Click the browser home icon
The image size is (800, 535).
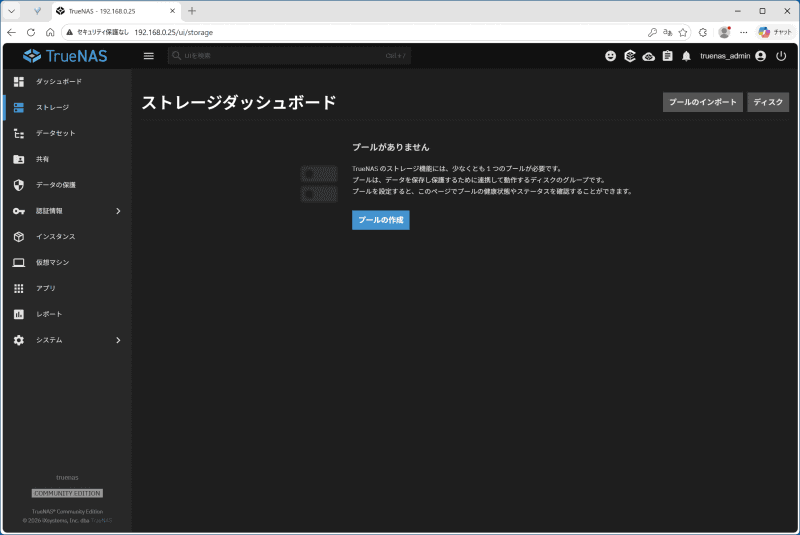(x=50, y=32)
